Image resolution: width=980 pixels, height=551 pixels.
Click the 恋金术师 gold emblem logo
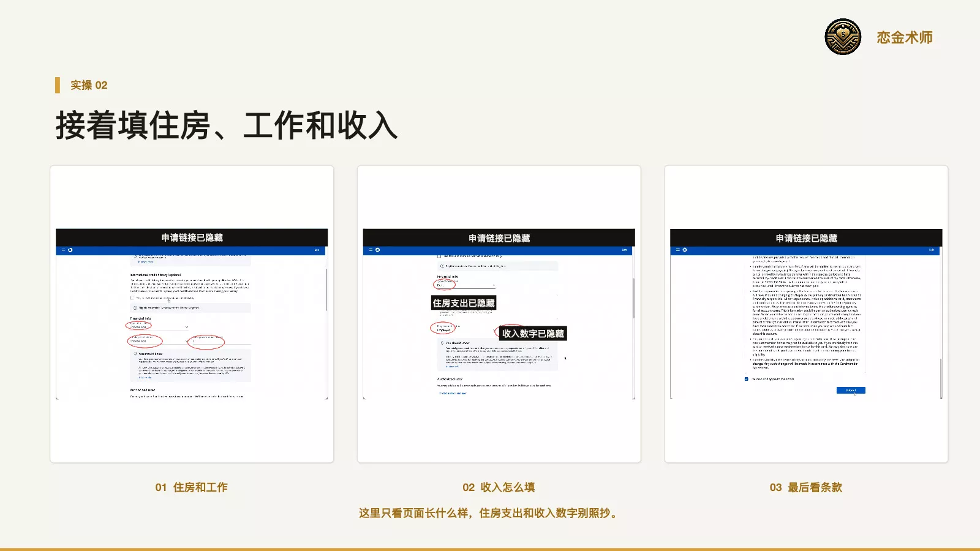[843, 37]
